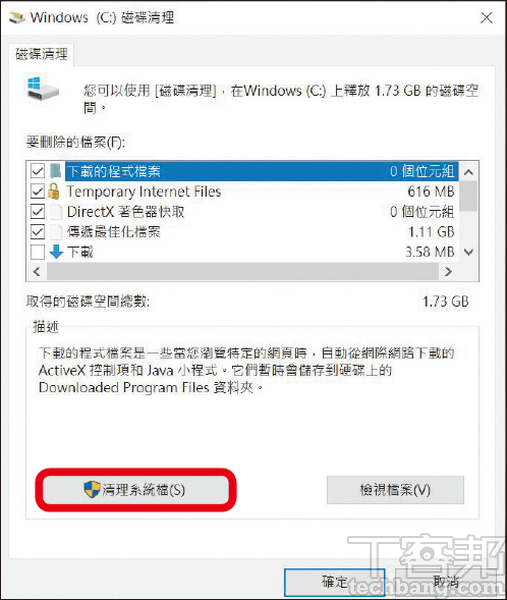
Task: Click the padlock icon beside Temporary Internet Files
Action: pos(54,191)
